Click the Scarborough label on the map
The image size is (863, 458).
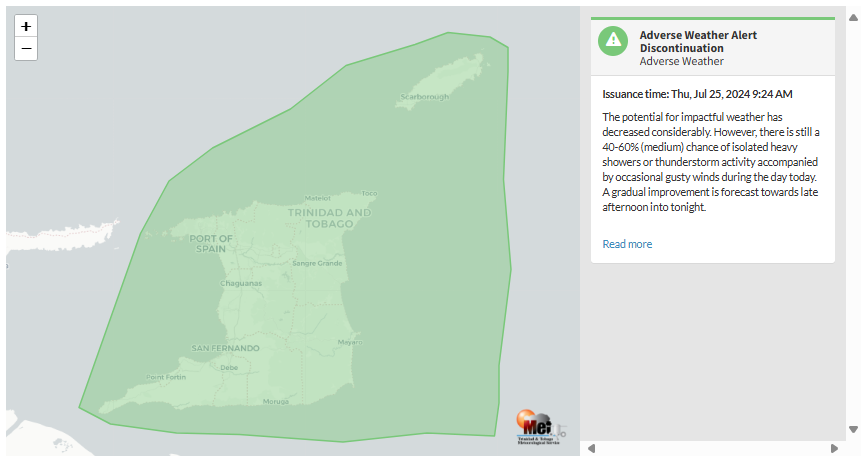424,97
